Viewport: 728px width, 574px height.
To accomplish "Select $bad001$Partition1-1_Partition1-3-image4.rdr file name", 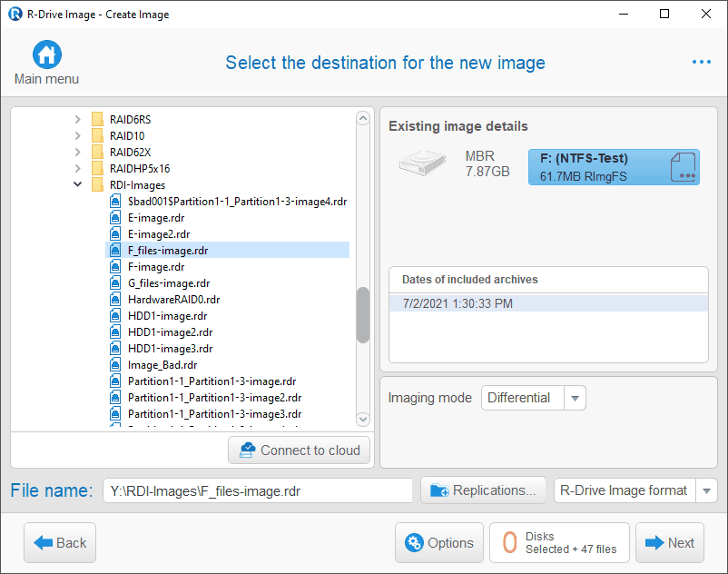I will (x=238, y=202).
